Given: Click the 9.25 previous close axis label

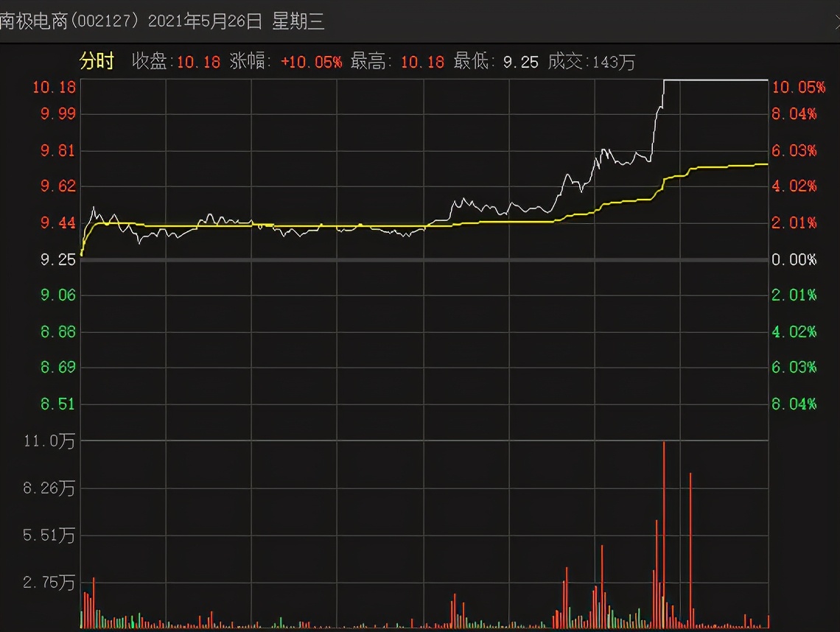Looking at the screenshot, I should coord(58,259).
